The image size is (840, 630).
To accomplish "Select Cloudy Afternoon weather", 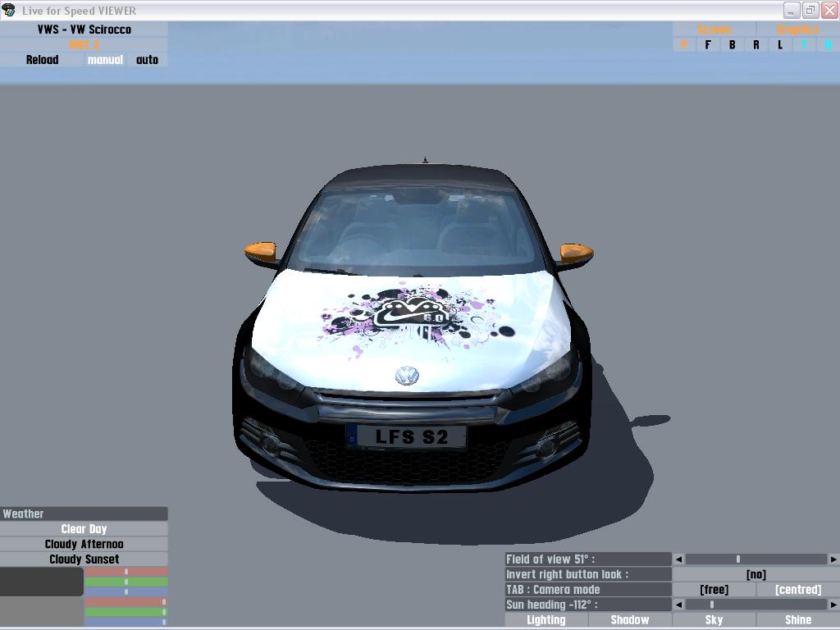I will [84, 544].
